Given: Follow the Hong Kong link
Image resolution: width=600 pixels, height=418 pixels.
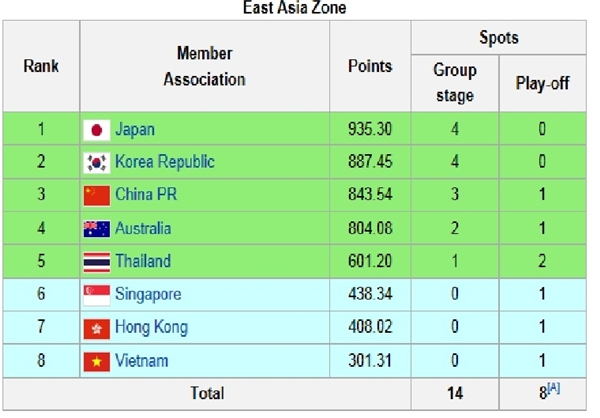Looking at the screenshot, I should [x=152, y=328].
